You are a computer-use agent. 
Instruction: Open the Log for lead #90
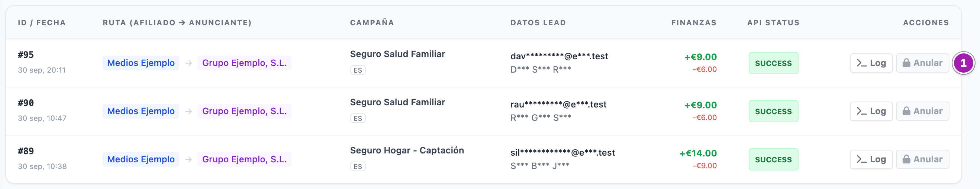coord(871,111)
